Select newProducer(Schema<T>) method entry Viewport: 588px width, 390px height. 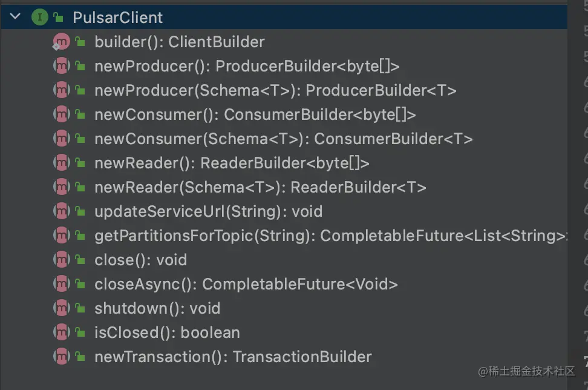(x=275, y=90)
